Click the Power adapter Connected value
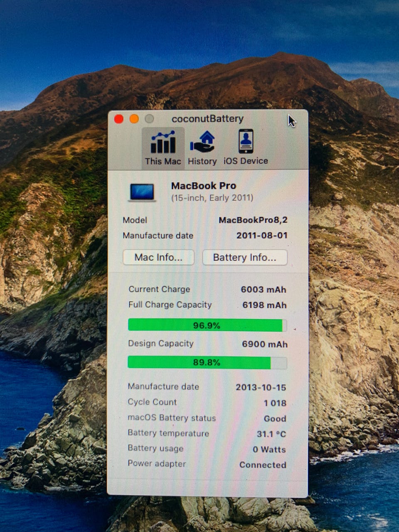 tap(263, 465)
